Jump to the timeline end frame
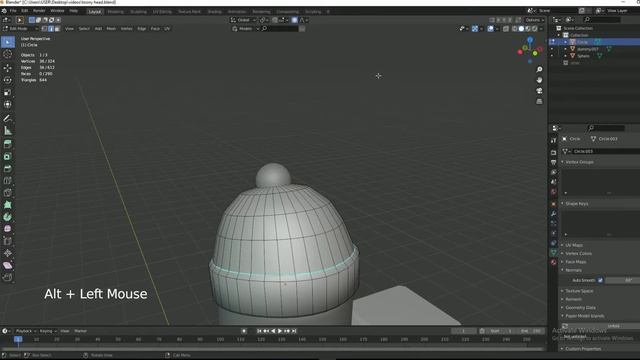 pos(294,331)
